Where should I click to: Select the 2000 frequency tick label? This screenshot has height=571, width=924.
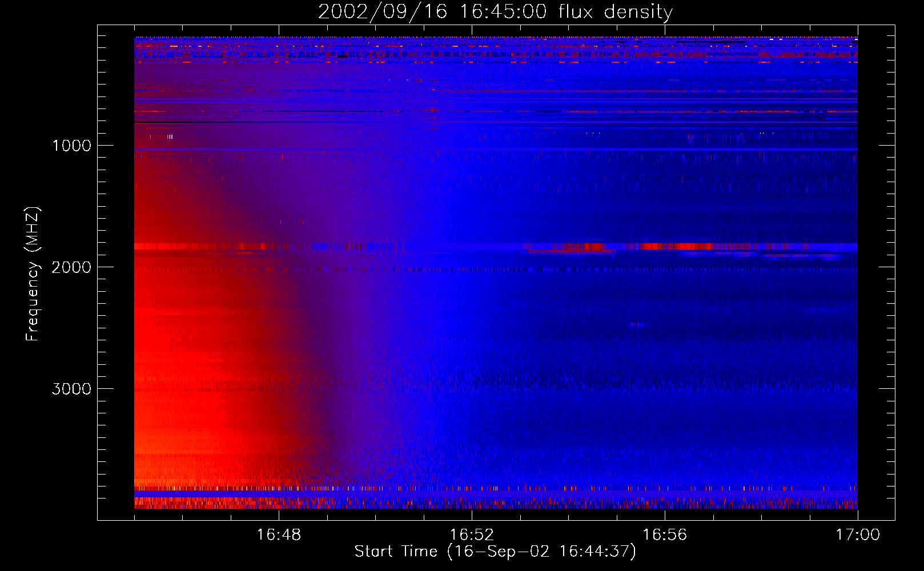coord(71,267)
